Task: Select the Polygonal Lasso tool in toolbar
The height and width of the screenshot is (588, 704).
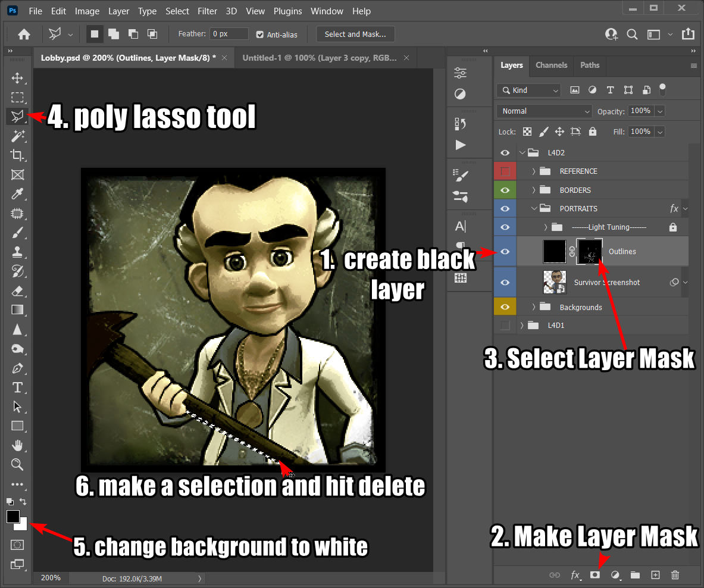Action: pyautogui.click(x=17, y=117)
